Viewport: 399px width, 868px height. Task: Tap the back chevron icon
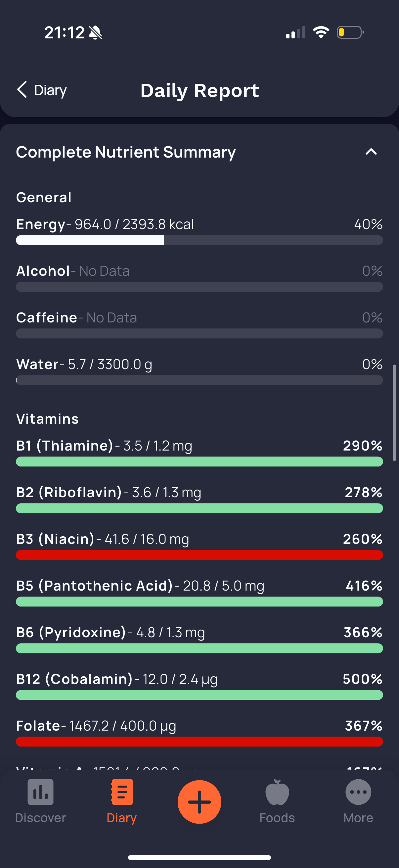tap(22, 90)
